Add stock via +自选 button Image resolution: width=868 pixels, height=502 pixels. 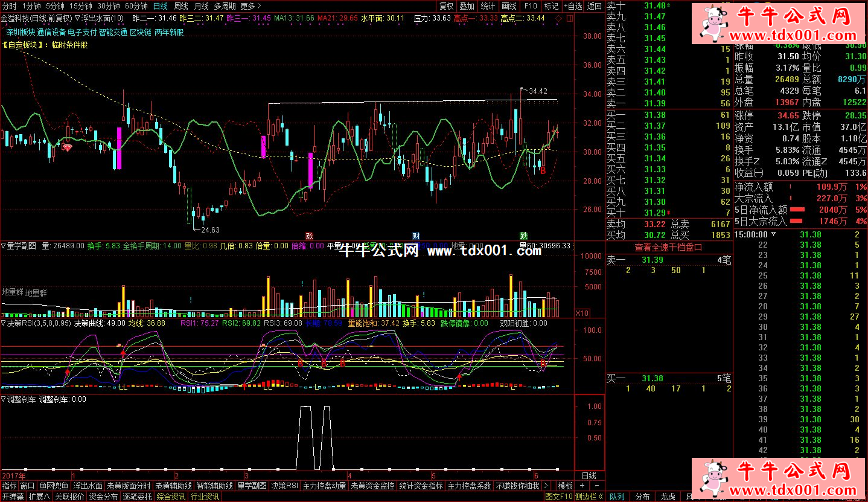[573, 5]
